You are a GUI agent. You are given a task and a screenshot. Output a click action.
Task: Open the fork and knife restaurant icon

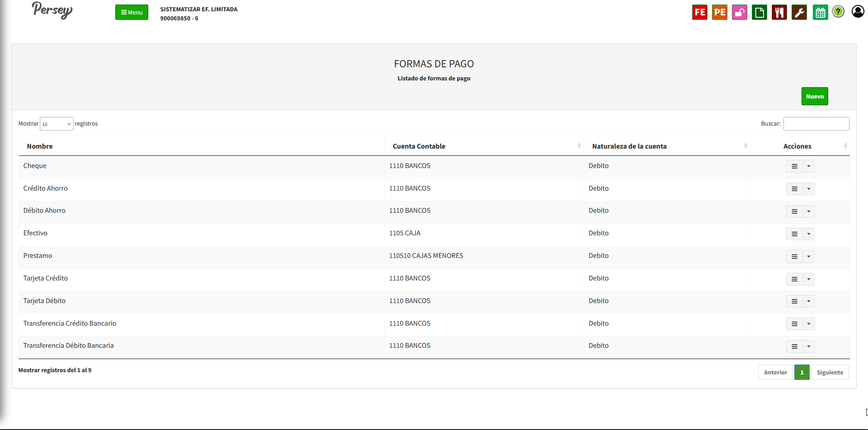click(x=779, y=12)
